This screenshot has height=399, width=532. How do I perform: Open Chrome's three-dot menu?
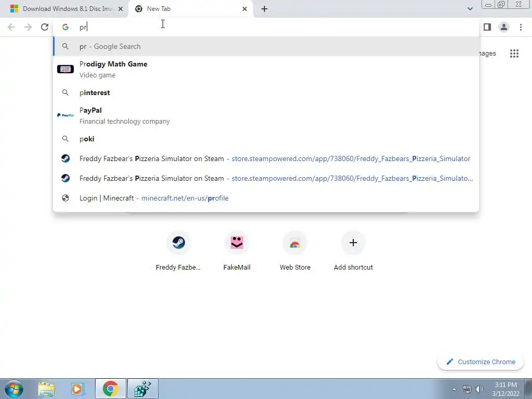pos(521,27)
